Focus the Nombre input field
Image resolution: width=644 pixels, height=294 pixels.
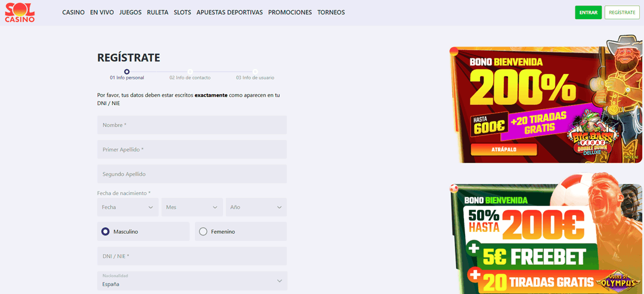pyautogui.click(x=192, y=125)
